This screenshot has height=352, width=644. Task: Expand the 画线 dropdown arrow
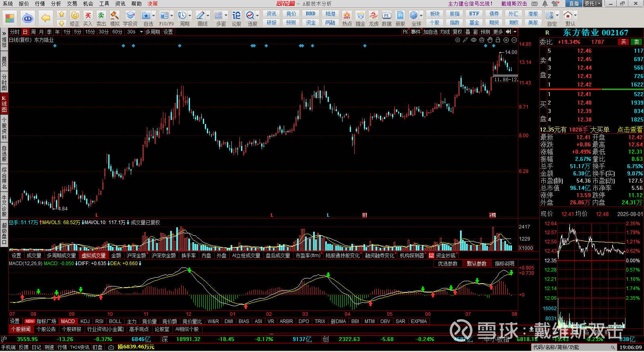(208, 15)
